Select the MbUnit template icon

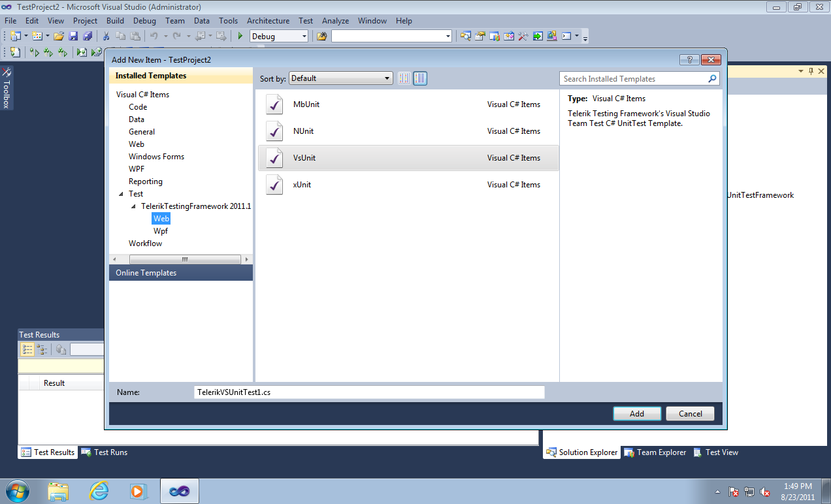click(274, 104)
